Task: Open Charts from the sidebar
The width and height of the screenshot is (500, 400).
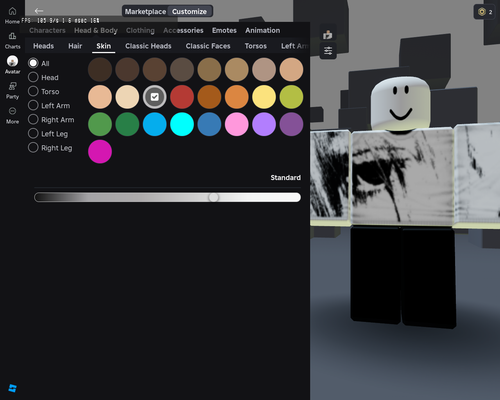Action: tap(12, 41)
